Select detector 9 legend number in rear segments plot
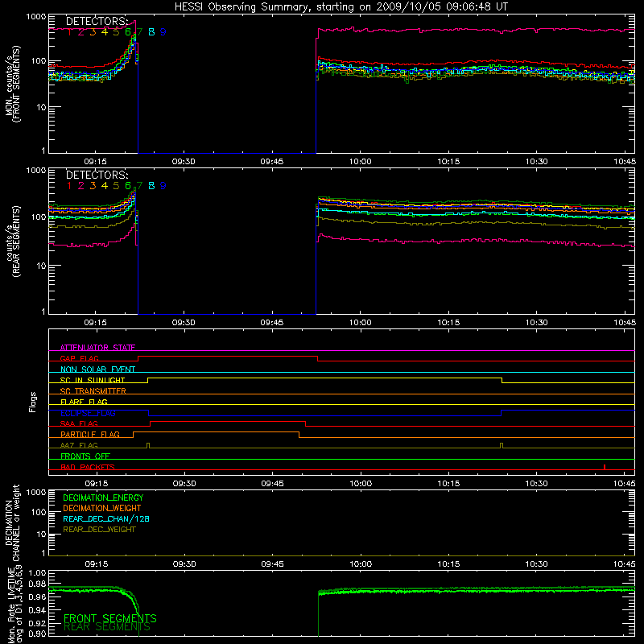This screenshot has width=644, height=644. coord(163,186)
